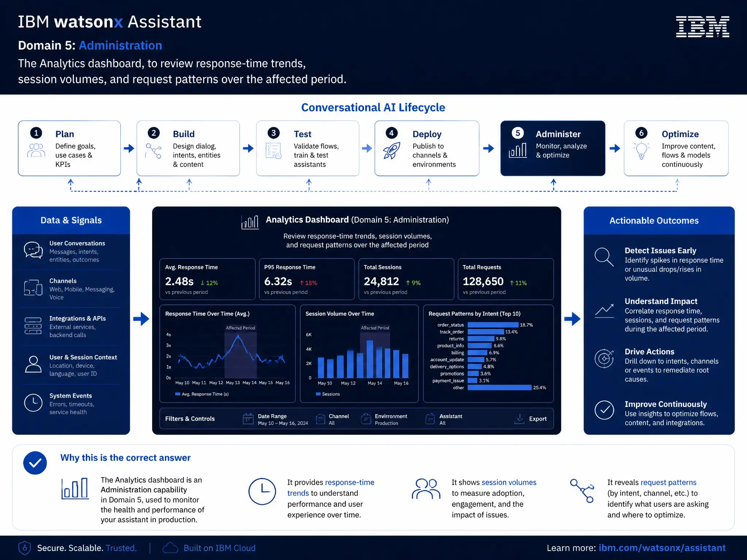747x560 pixels.
Task: Select the Optimize lifecycle step card
Action: (x=676, y=148)
